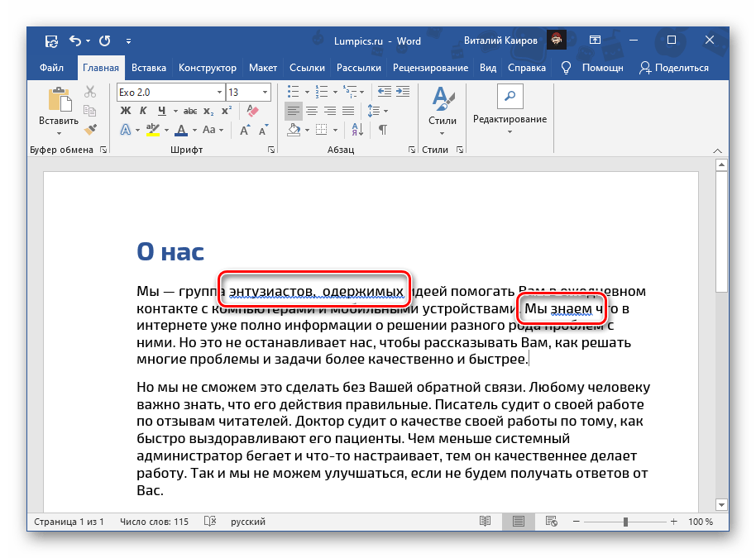Screen dimensions: 756x558
Task: Open the Стили styles gallery
Action: [443, 111]
